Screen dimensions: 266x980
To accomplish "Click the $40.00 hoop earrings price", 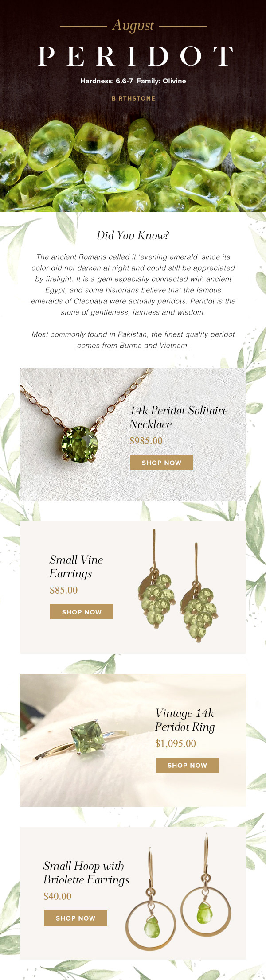I will pos(57,897).
